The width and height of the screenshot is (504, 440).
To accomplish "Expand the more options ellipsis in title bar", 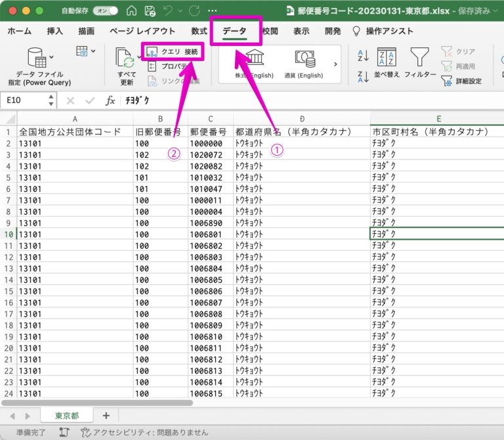I will tap(212, 11).
